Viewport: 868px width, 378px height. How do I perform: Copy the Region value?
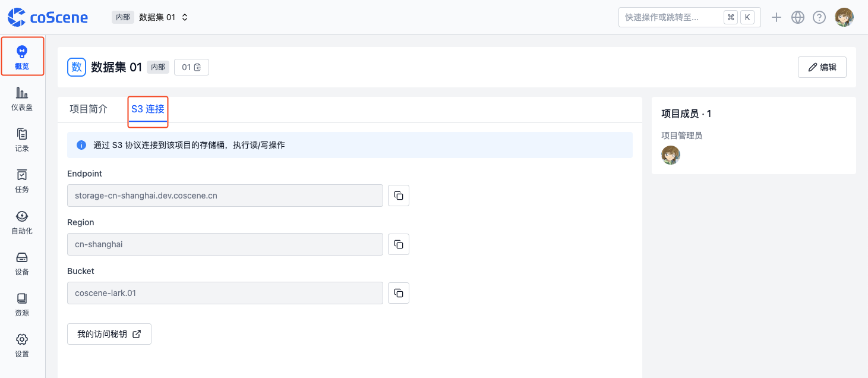[399, 244]
